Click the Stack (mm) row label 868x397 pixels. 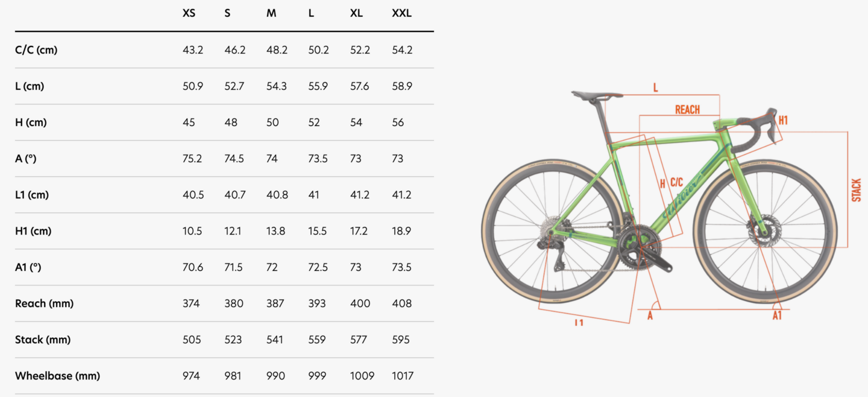click(43, 340)
